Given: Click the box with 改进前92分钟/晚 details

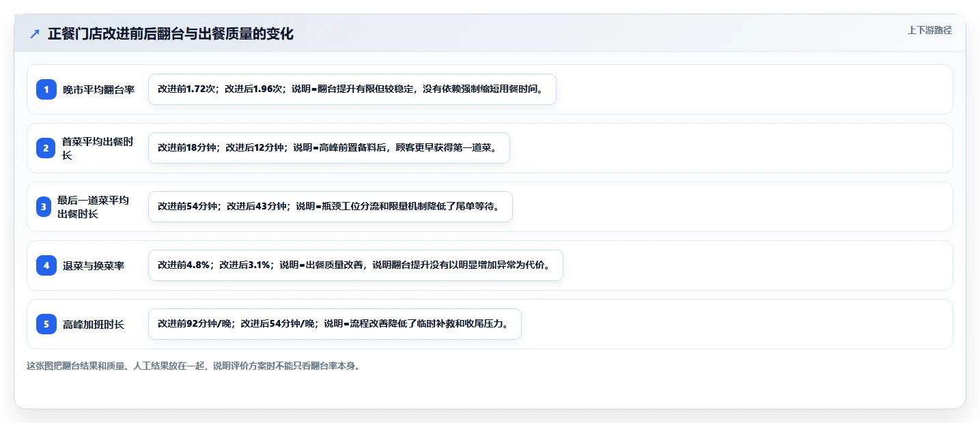Looking at the screenshot, I should click(335, 324).
